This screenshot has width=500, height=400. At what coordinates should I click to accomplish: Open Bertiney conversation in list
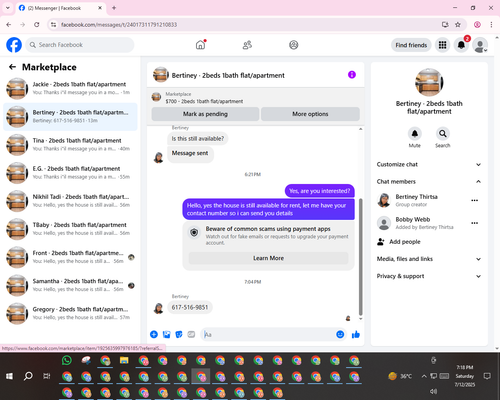[70, 117]
